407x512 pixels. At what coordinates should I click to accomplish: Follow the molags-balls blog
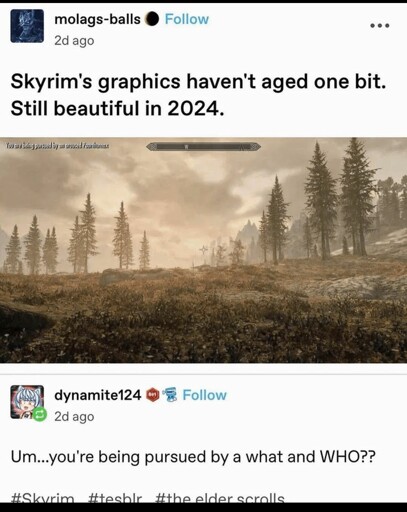[x=187, y=19]
